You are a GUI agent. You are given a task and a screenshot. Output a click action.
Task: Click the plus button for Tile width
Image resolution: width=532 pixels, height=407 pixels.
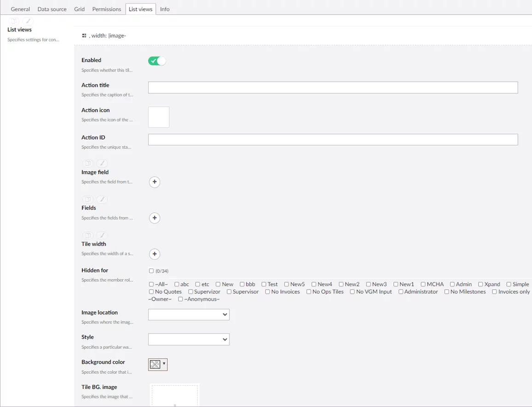tap(154, 254)
